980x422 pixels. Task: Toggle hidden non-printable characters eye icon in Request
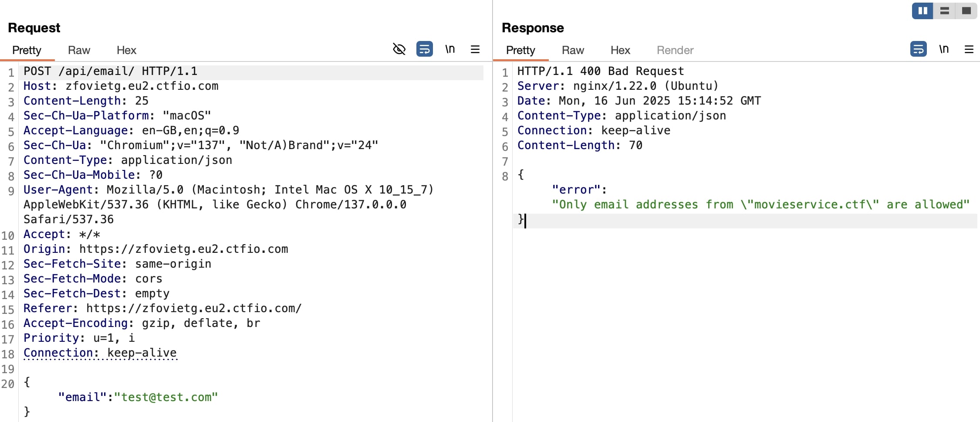pyautogui.click(x=399, y=49)
